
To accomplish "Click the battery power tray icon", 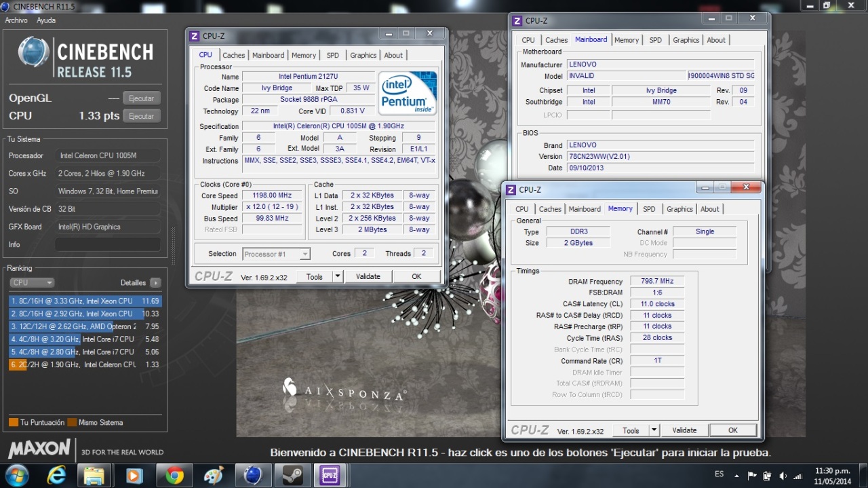I will pos(767,475).
